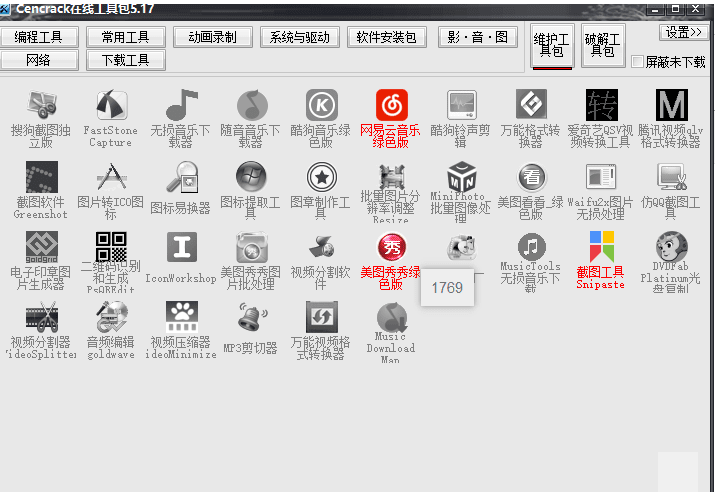Open 图章制作工具 star icon
Image resolution: width=715 pixels, height=492 pixels.
pos(322,176)
